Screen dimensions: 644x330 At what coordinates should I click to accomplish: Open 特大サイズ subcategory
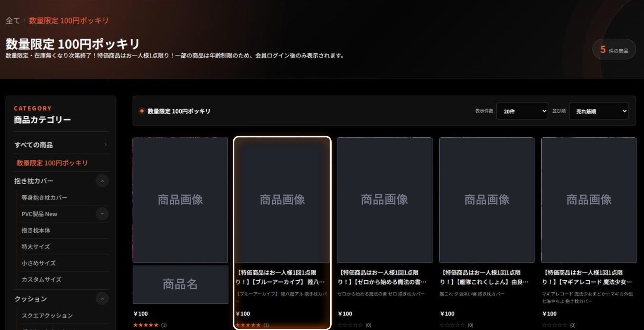[x=36, y=247]
